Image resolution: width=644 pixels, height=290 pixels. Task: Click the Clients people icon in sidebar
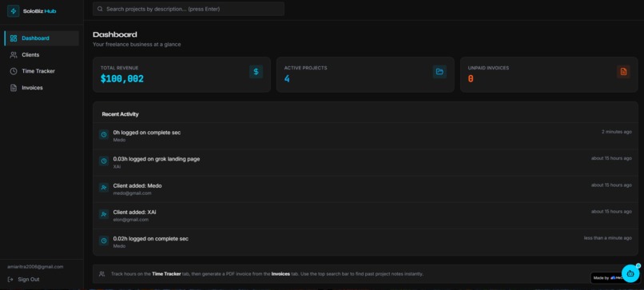13,54
